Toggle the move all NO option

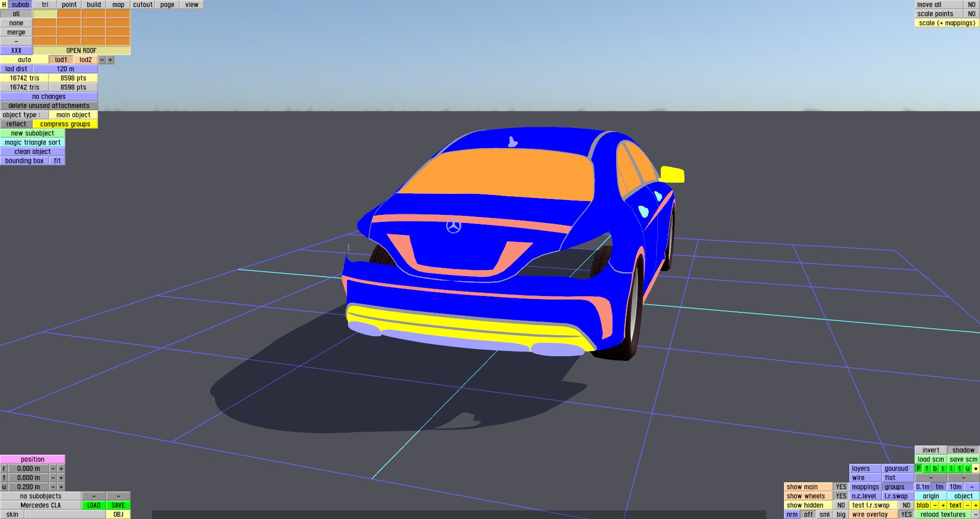[x=972, y=5]
